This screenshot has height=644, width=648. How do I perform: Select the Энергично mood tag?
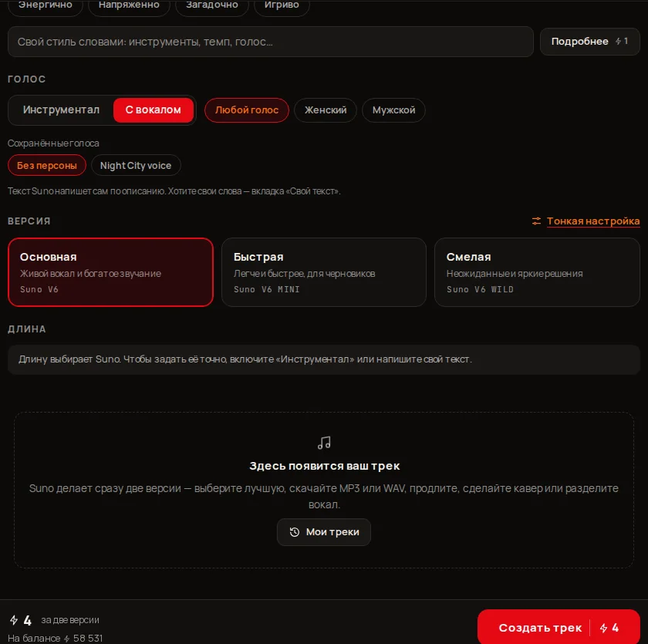point(46,5)
